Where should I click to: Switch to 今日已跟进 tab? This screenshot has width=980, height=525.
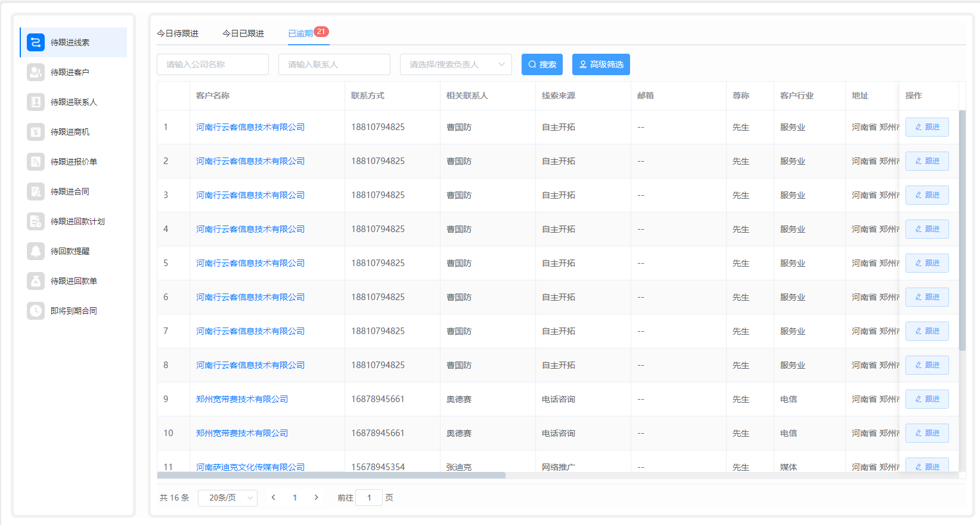click(x=243, y=33)
